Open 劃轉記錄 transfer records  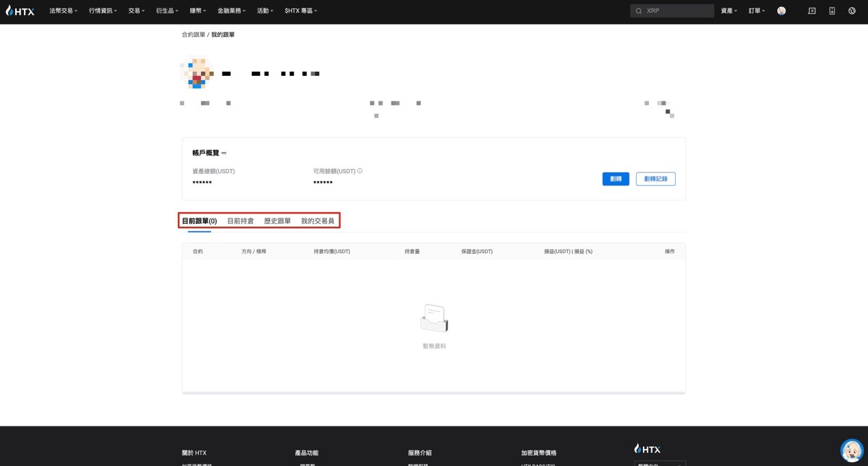(x=655, y=179)
